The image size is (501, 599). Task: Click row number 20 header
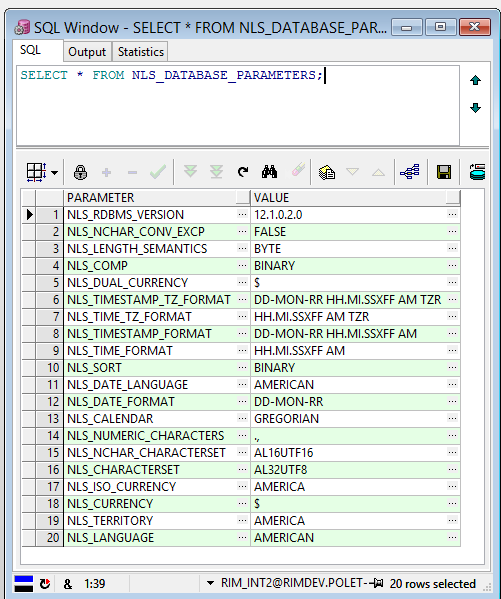pos(50,537)
